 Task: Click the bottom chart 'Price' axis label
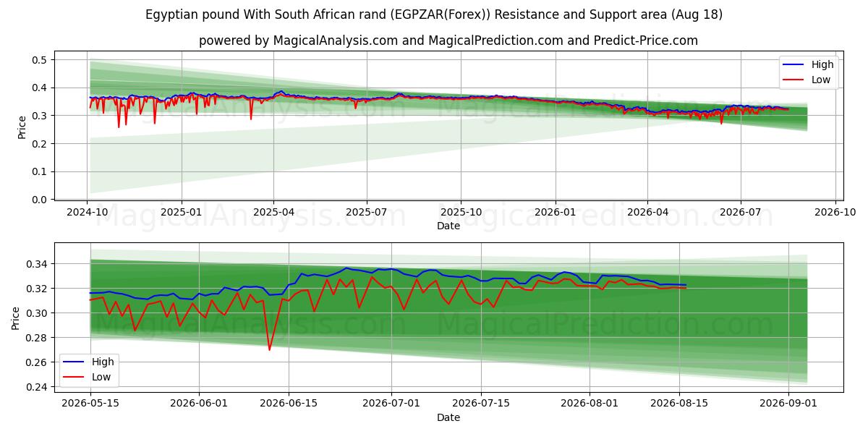coord(17,318)
